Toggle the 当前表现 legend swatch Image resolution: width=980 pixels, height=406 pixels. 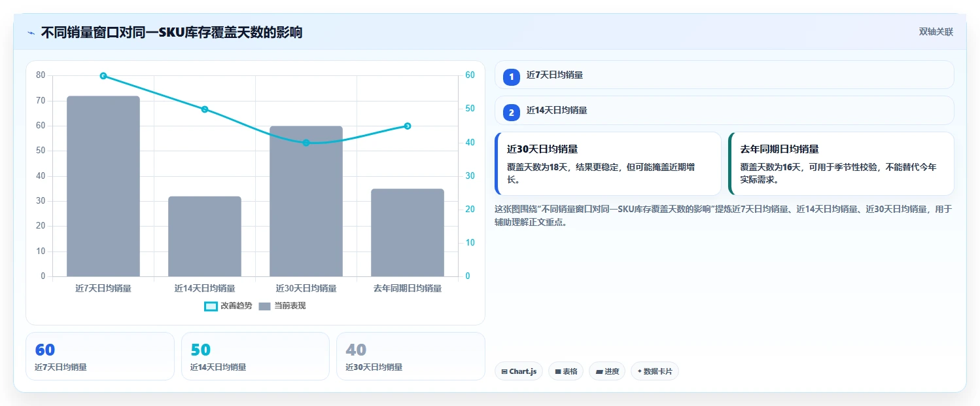(264, 306)
